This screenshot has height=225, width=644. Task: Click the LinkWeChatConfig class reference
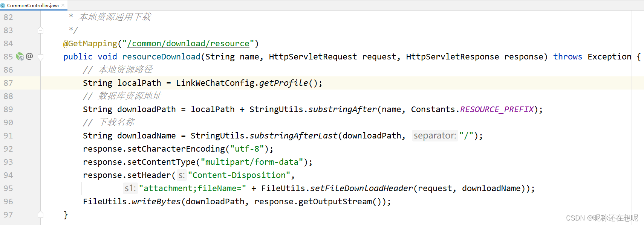(x=215, y=83)
